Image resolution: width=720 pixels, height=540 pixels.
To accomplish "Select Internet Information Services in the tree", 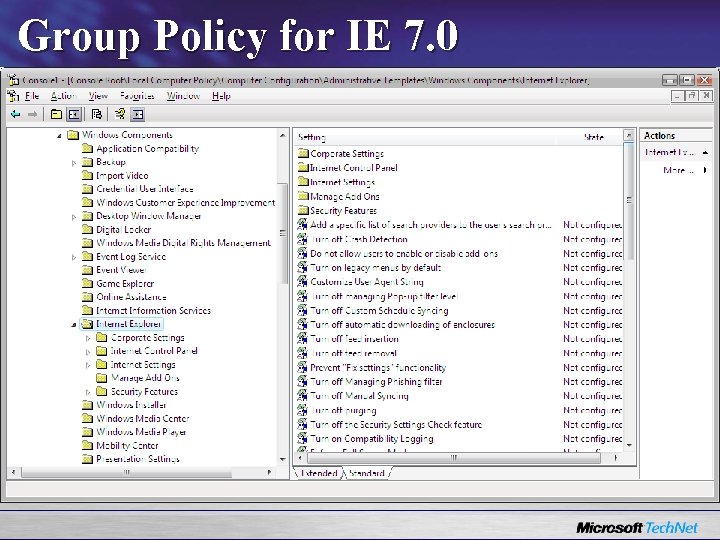I will coord(153,310).
